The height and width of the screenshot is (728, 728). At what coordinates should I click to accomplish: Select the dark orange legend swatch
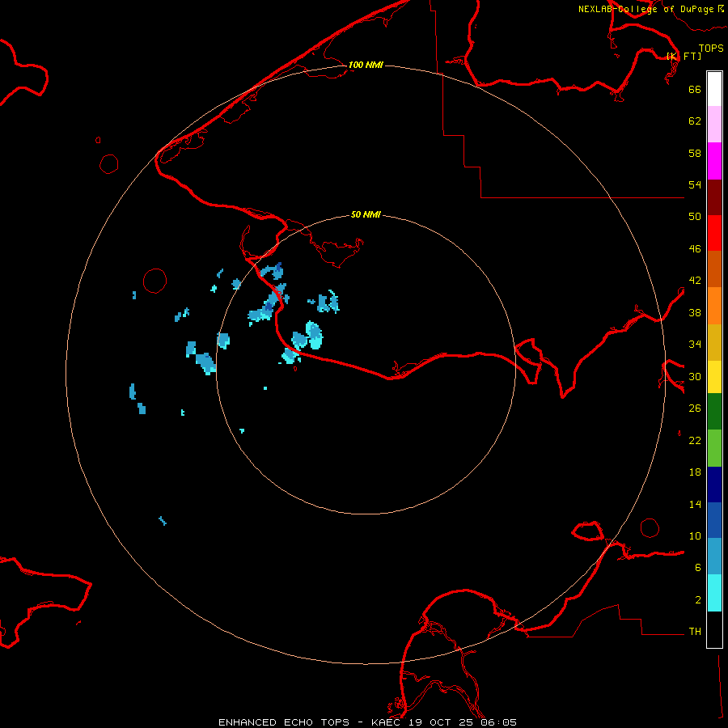(x=714, y=269)
